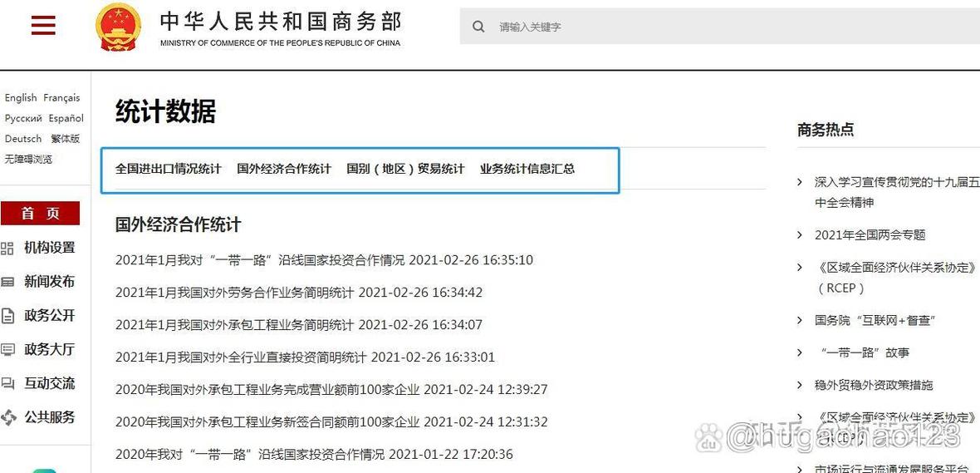Click the 新闻发布 sidebar icon

point(7,282)
